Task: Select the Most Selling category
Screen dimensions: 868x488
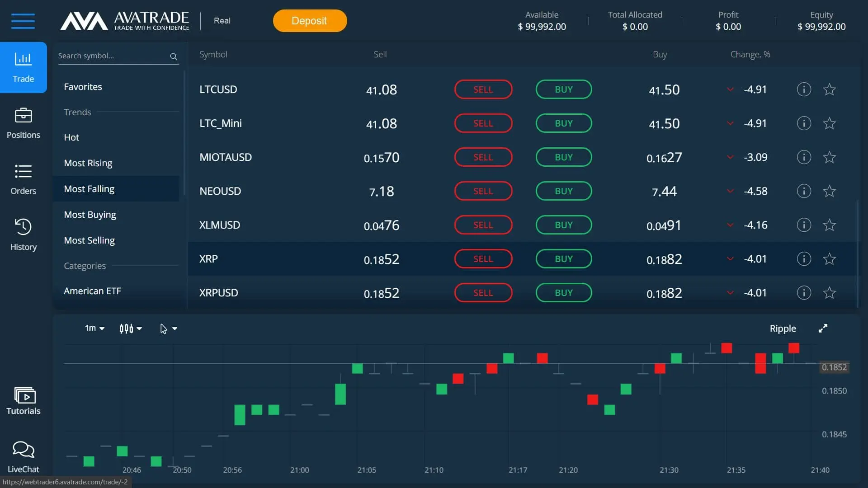Action: click(x=89, y=240)
